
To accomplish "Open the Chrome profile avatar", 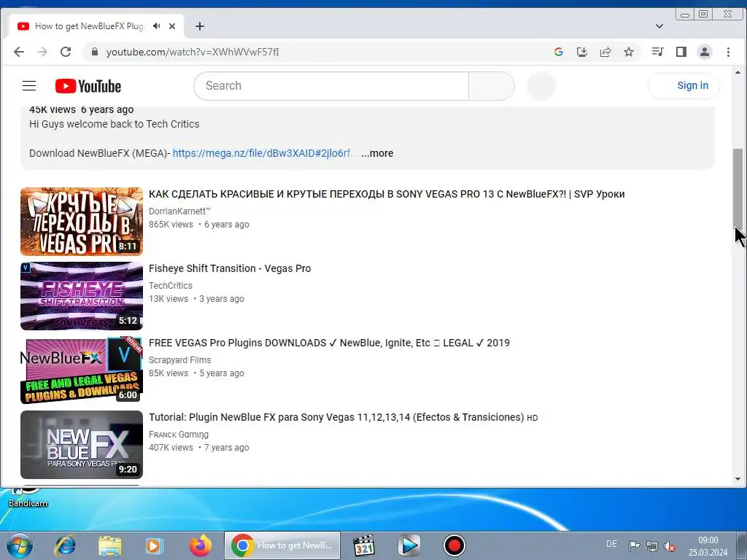I will tap(705, 52).
